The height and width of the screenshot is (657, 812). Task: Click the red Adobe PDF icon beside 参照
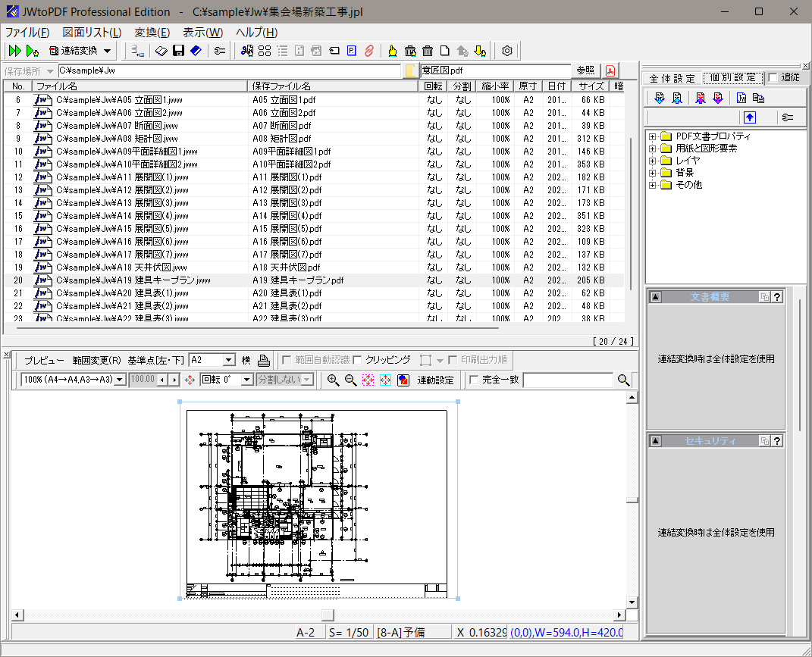[610, 70]
